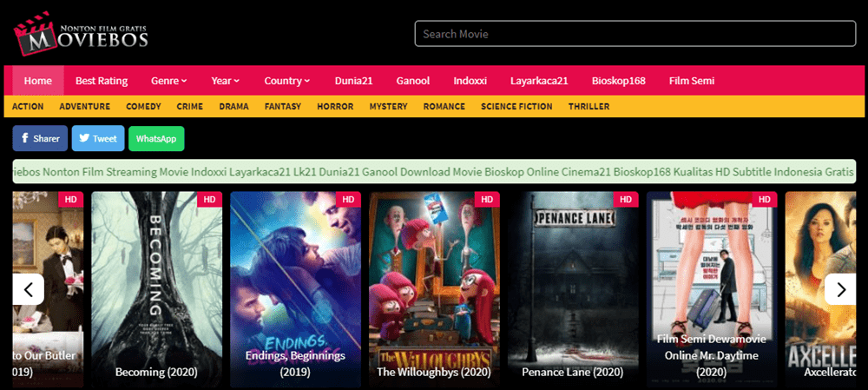Share using the WhatsApp button
The width and height of the screenshot is (868, 390).
[156, 138]
